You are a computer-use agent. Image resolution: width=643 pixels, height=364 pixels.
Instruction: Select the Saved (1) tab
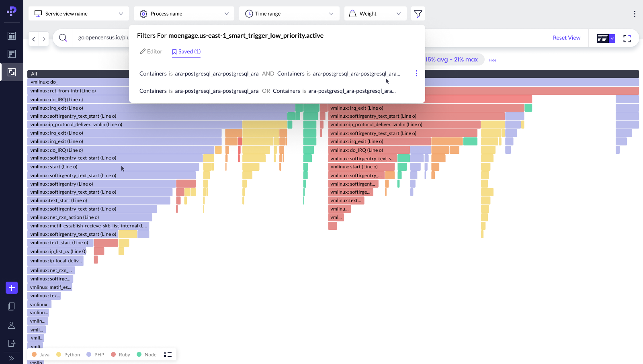(x=186, y=51)
